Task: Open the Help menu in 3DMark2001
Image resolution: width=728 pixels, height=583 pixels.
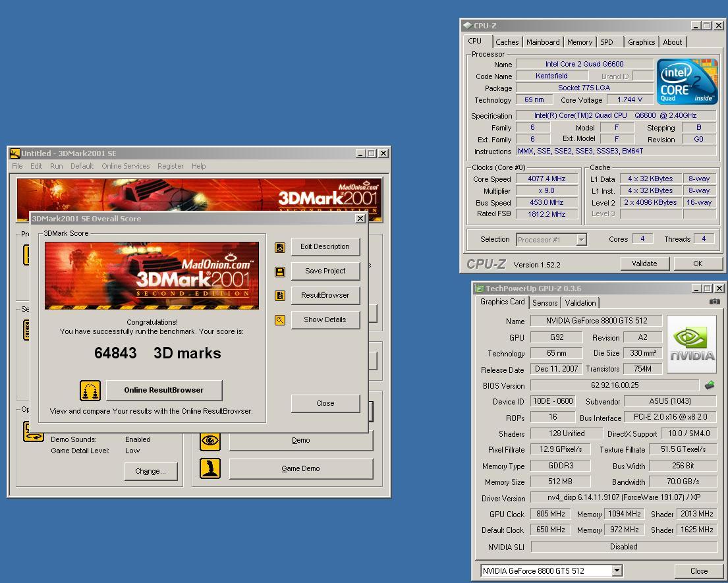Action: (x=199, y=166)
